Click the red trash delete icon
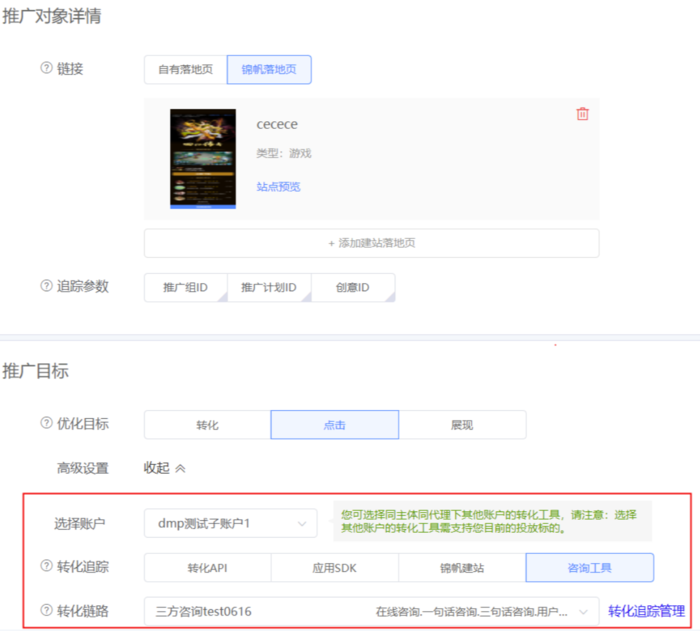This screenshot has width=700, height=631. click(583, 114)
